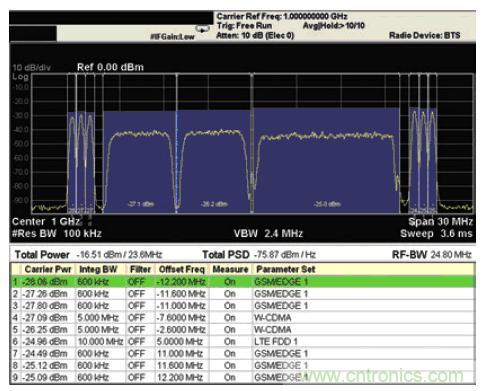Select the -7.6000 MHz offset frequency cell
The height and width of the screenshot is (391, 483).
[181, 318]
